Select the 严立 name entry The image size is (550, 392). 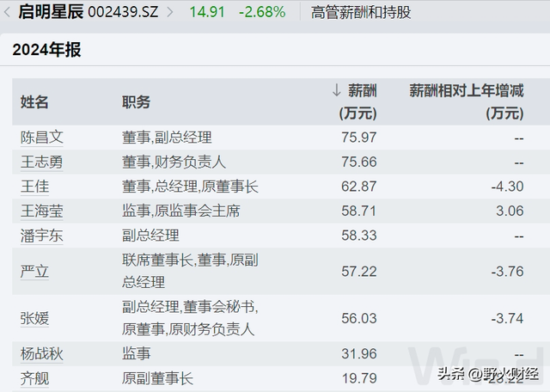(35, 271)
